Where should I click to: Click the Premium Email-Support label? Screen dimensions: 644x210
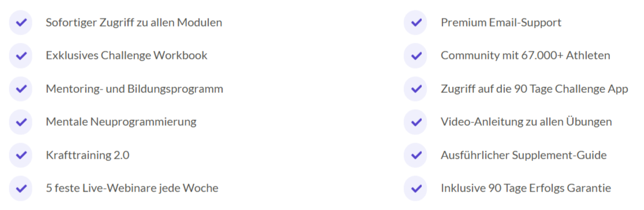tap(501, 22)
